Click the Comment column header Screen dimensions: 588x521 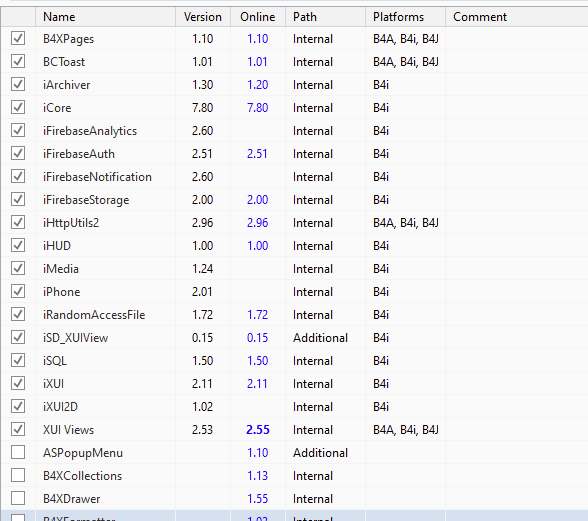click(x=517, y=17)
